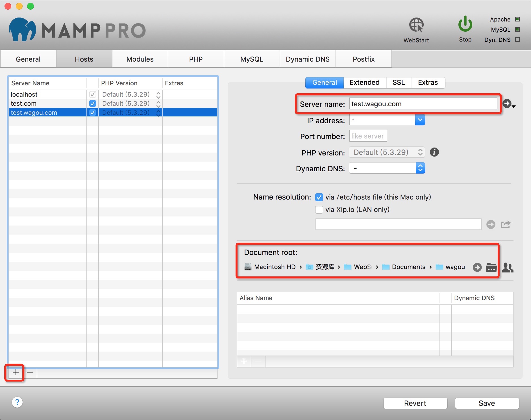Image resolution: width=531 pixels, height=420 pixels.
Task: Open the IP address dropdown
Action: coord(420,120)
